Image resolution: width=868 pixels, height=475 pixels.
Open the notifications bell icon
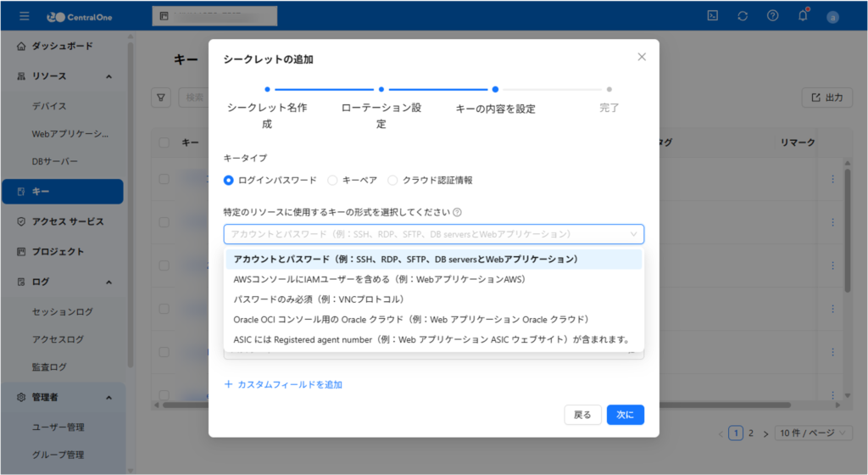pyautogui.click(x=802, y=15)
